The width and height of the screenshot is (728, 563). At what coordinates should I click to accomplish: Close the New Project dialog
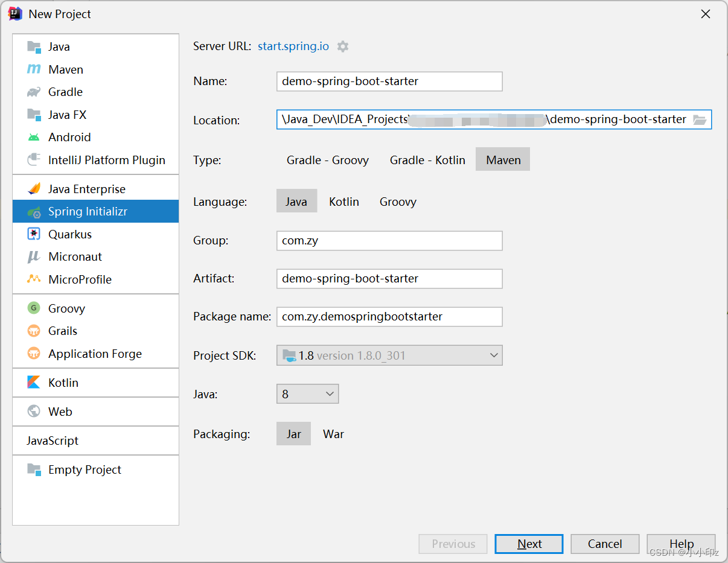point(705,14)
